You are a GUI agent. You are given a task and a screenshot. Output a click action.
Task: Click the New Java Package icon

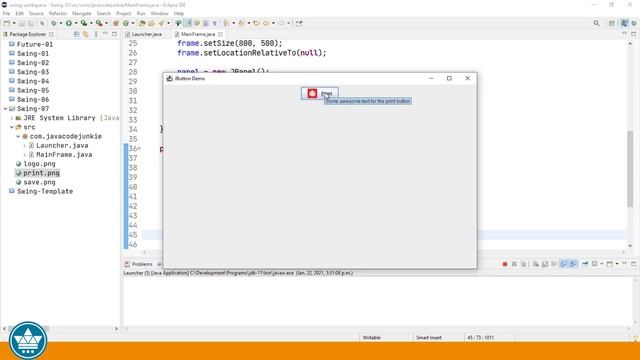point(116,23)
